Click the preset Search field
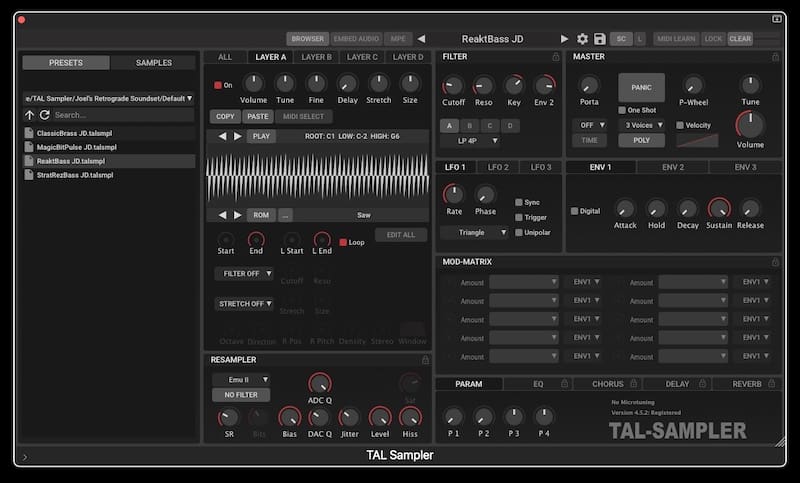This screenshot has height=483, width=800. (x=123, y=115)
